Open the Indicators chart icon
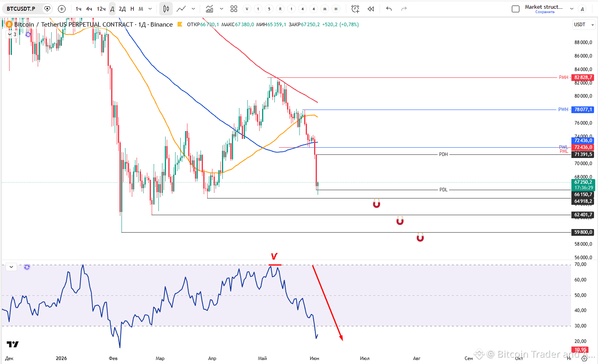Image resolution: width=598 pixels, height=364 pixels. pyautogui.click(x=209, y=9)
